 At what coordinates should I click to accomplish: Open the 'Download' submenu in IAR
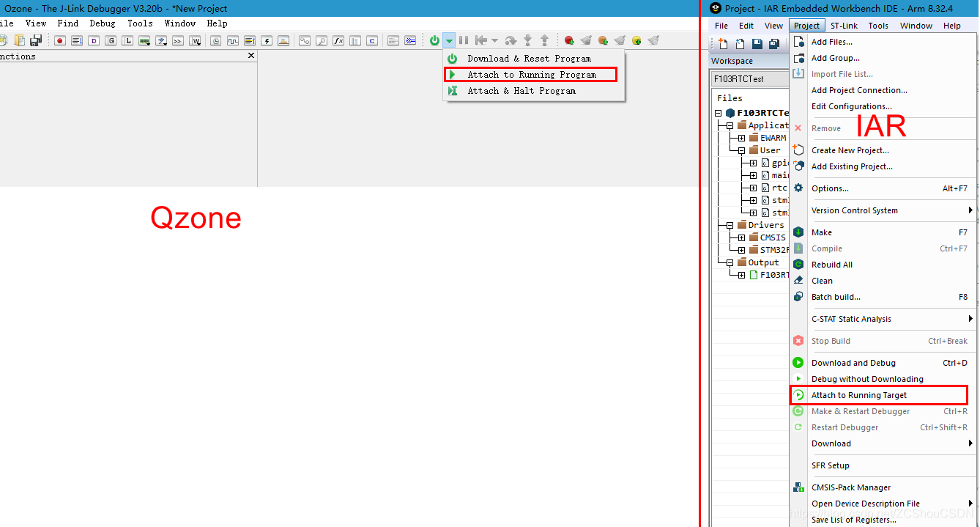[883, 443]
